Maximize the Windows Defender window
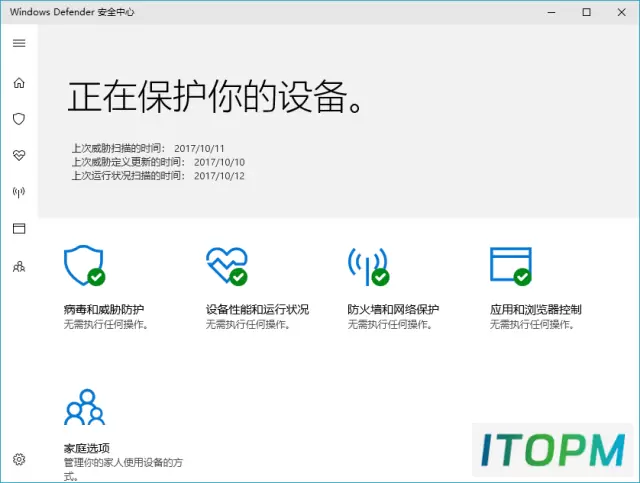Viewport: 640px width, 483px height. click(587, 12)
